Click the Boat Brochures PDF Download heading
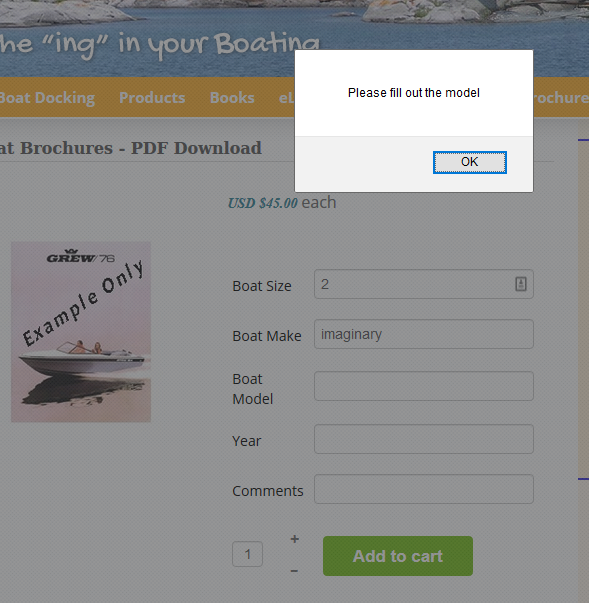 (x=131, y=148)
